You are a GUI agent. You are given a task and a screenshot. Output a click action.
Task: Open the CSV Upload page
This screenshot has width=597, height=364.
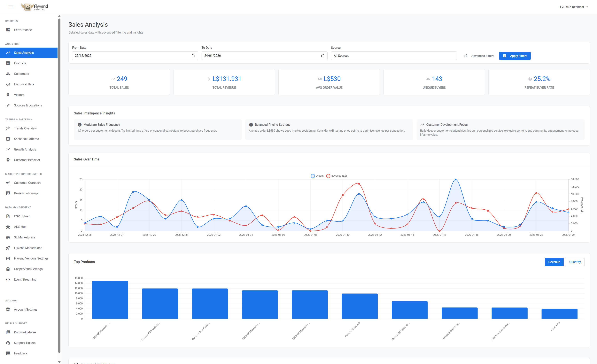coord(22,216)
